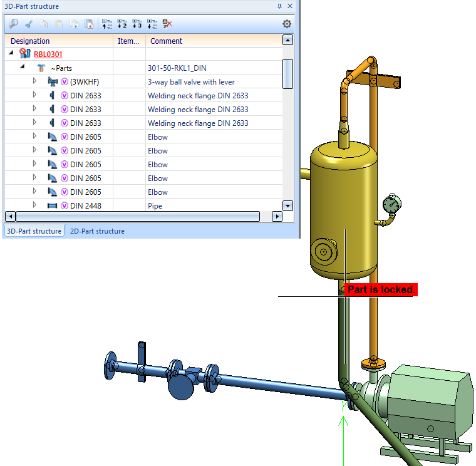Click the Comment column header
Image resolution: width=476 pixels, height=466 pixels.
tap(214, 41)
